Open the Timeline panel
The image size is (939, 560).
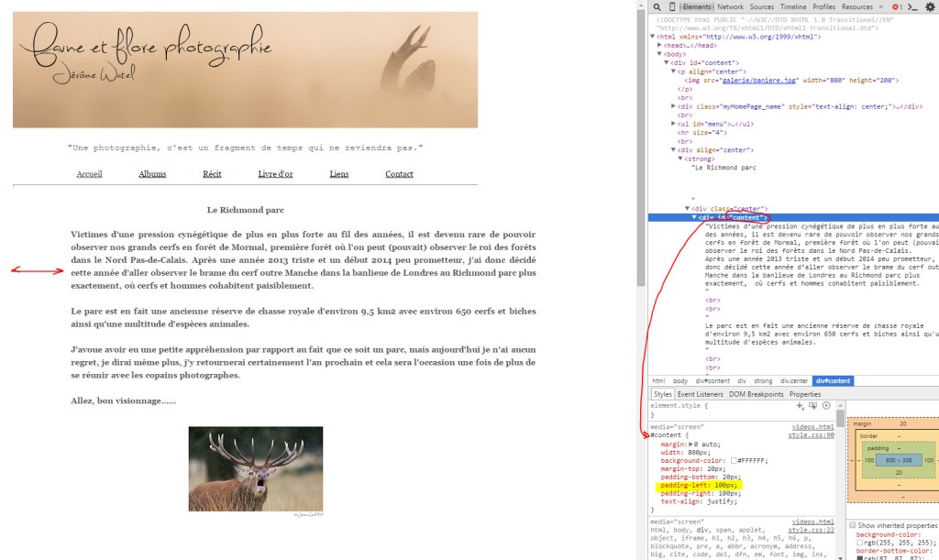[793, 6]
